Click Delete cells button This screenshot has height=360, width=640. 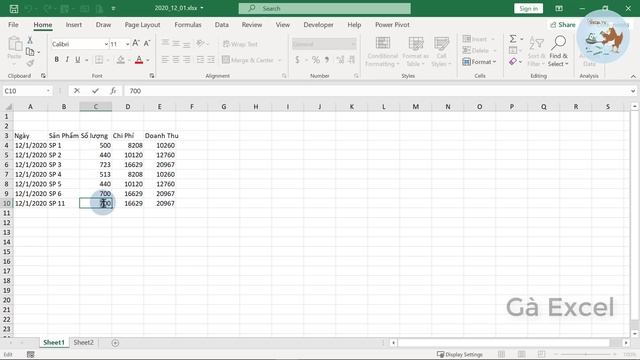coord(479,50)
